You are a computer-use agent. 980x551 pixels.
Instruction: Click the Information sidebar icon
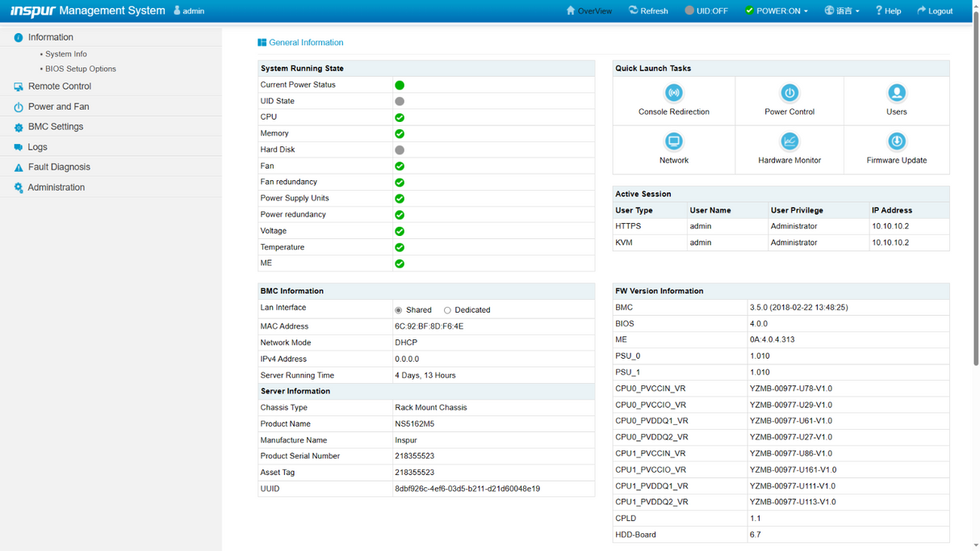click(19, 38)
